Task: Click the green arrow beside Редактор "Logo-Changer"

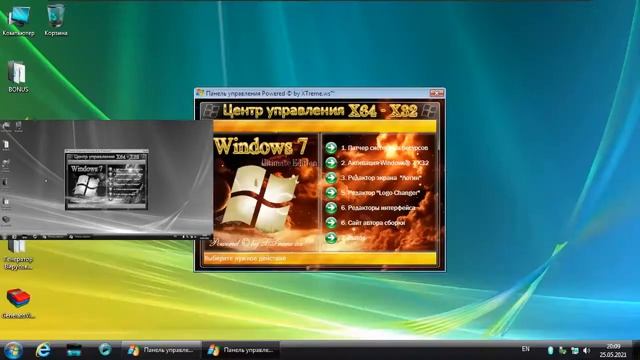Action: (x=331, y=193)
